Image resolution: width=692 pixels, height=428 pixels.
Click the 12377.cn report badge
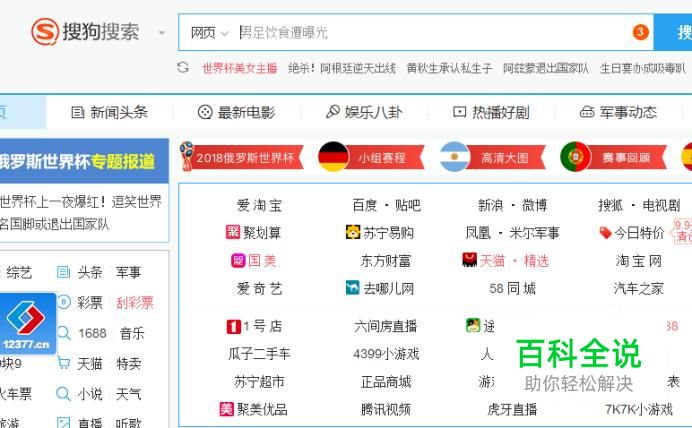tap(27, 323)
